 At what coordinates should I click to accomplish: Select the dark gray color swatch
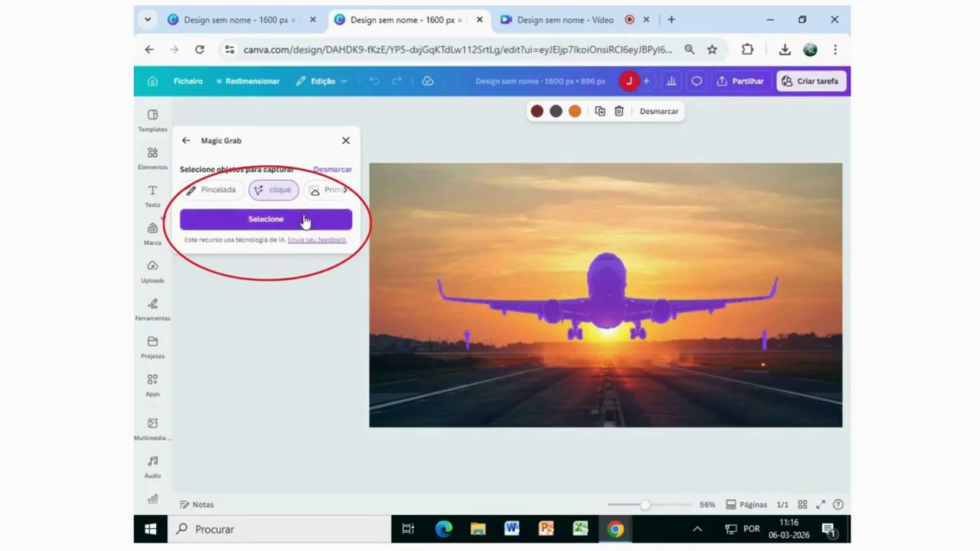(x=556, y=111)
